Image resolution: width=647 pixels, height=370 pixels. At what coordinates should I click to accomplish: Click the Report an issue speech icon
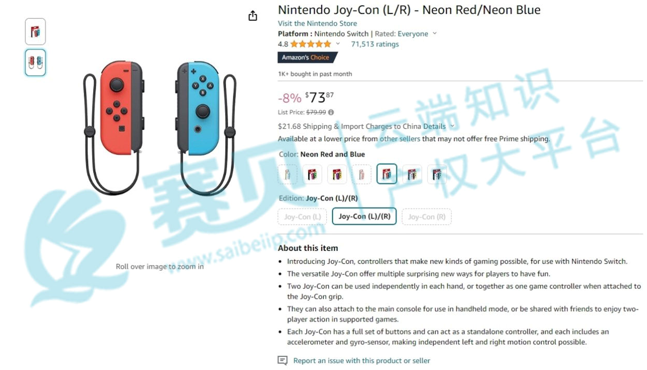(x=283, y=361)
